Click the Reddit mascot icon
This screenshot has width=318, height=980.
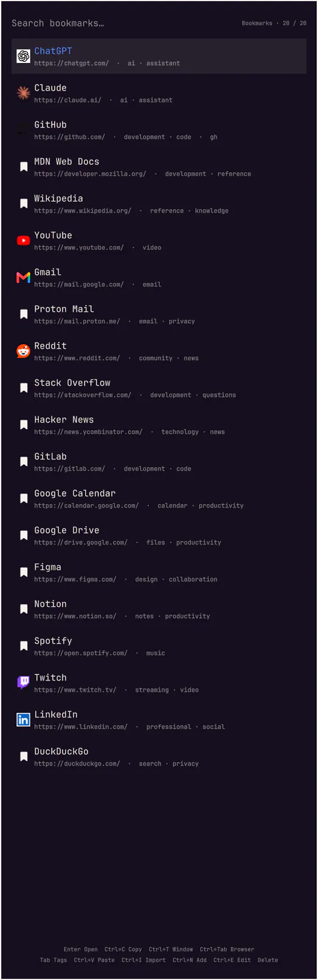[x=23, y=351]
